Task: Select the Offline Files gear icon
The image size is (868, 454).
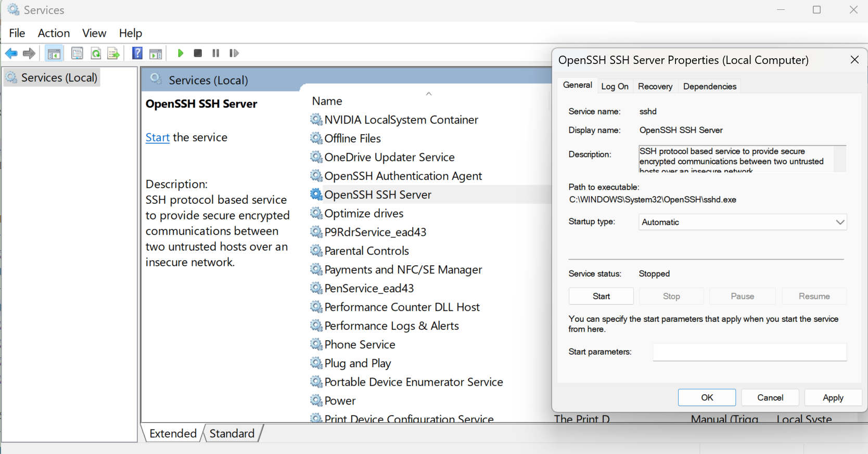Action: click(x=316, y=138)
